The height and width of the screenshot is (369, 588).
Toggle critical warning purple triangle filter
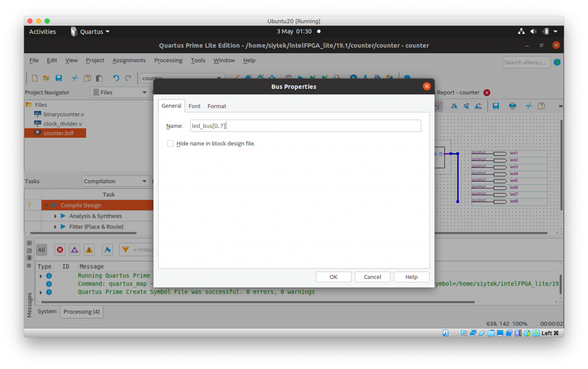point(74,250)
